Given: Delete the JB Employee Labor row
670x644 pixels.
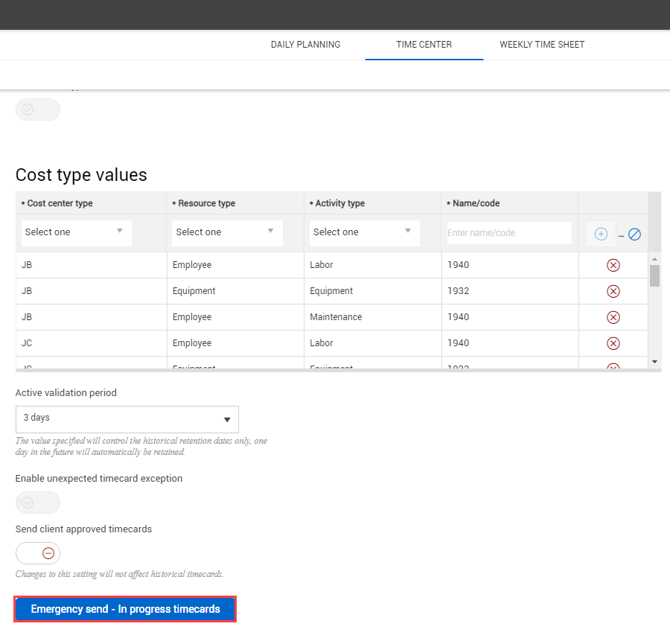Looking at the screenshot, I should tap(613, 265).
